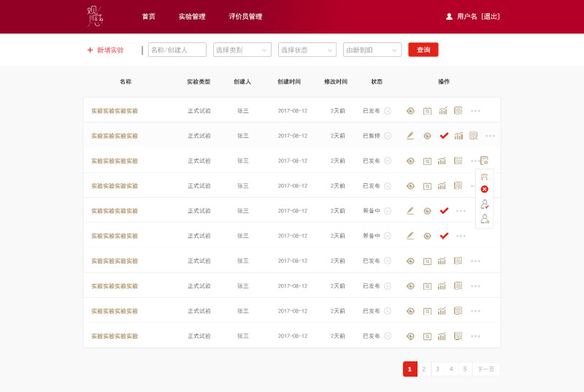Expand status chevron next to 已暂停

[388, 136]
